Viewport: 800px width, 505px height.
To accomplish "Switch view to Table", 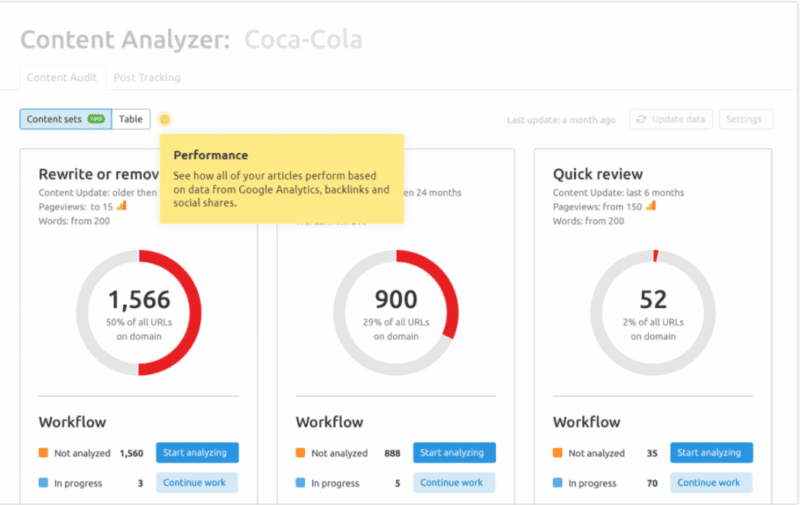I will [x=131, y=119].
